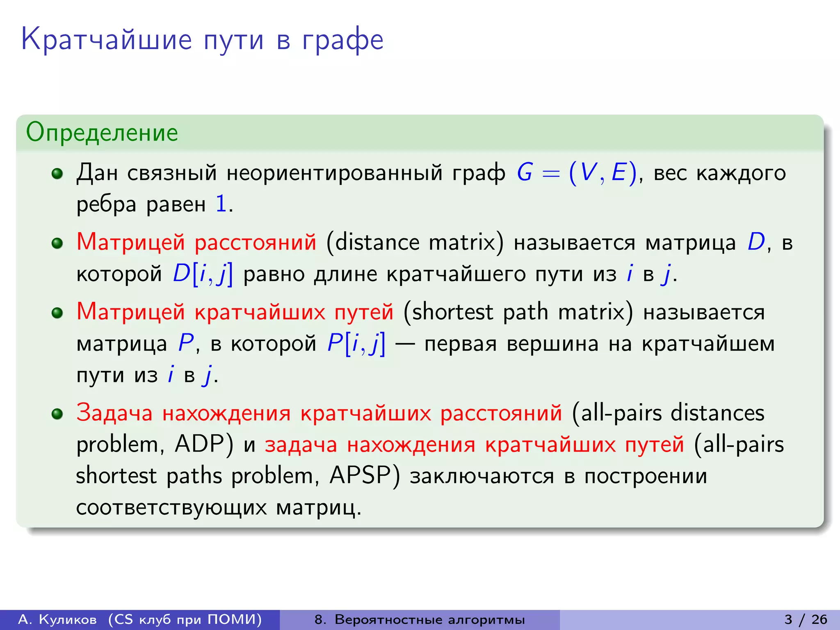Click the text '(shortest path matrix)'

518,312
